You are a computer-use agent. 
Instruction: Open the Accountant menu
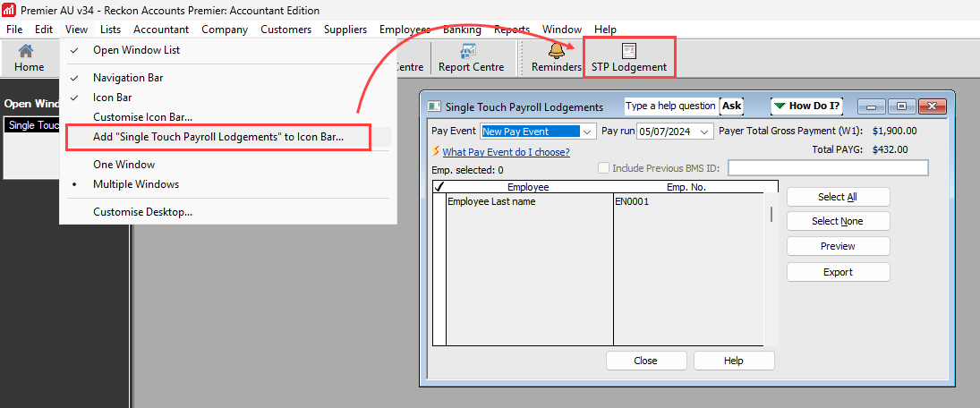160,30
